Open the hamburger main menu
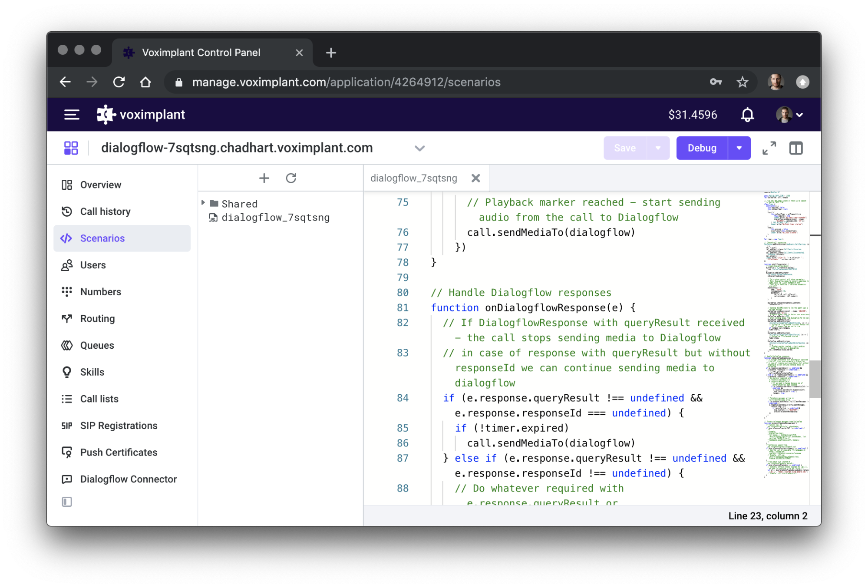Screen dimensions: 868x588 [x=72, y=115]
